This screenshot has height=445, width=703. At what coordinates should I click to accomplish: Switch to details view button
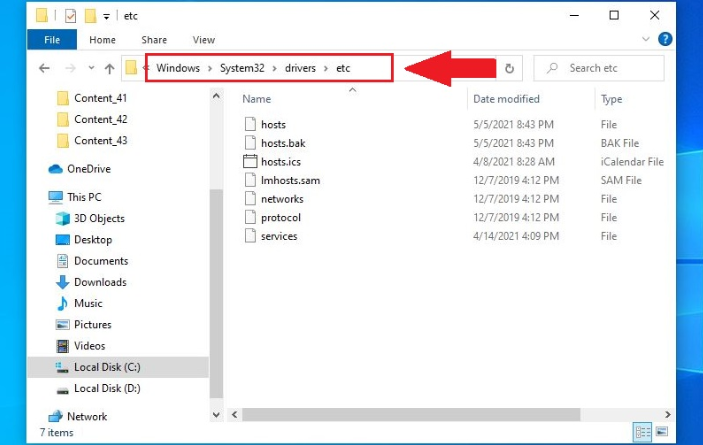pos(642,432)
